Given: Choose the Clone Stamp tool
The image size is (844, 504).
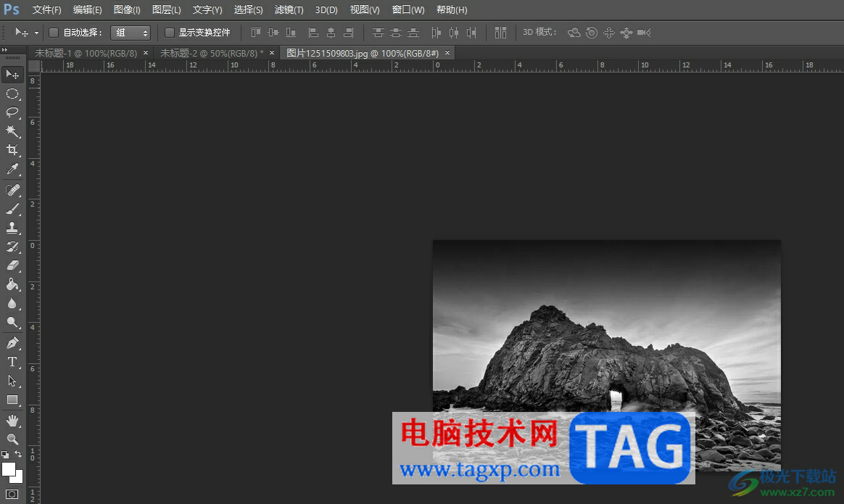Looking at the screenshot, I should [x=12, y=228].
